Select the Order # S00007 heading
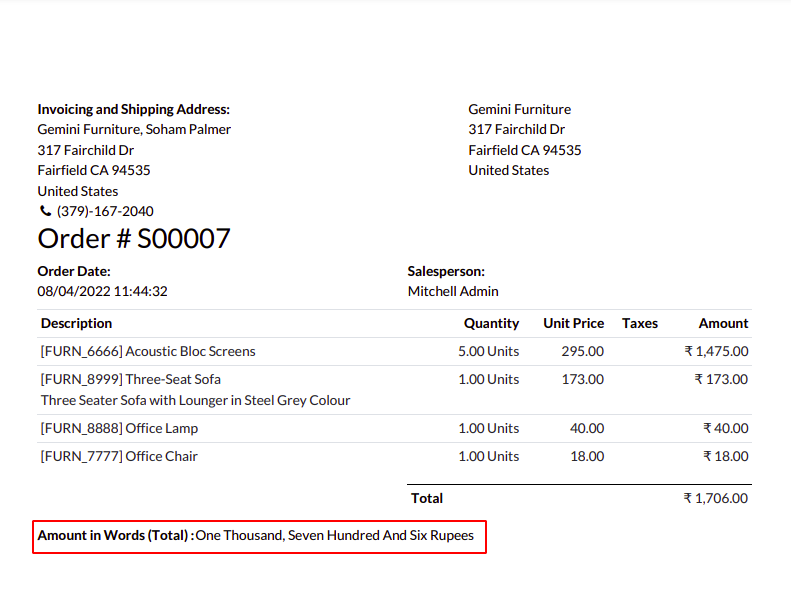The image size is (791, 606). coord(134,239)
